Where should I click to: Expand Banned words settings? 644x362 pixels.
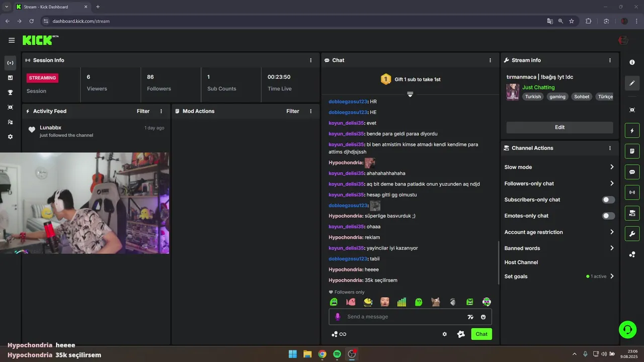[x=559, y=248]
